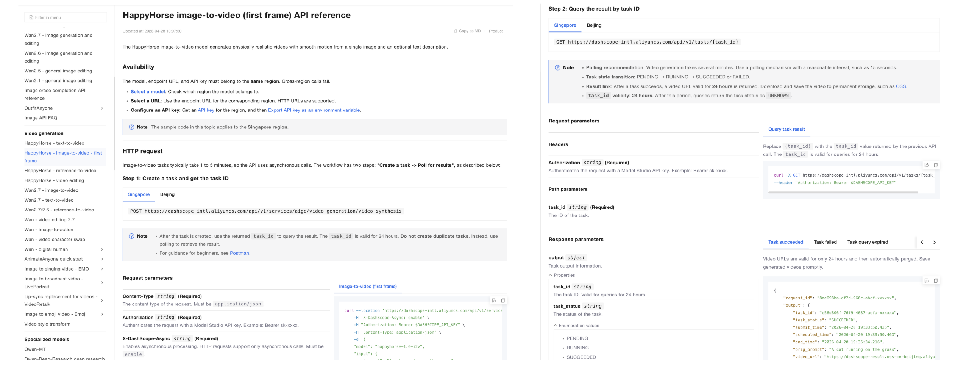Click the query curl code horizontal scrollbar
Screen dimensions: 980x376
coord(843,193)
